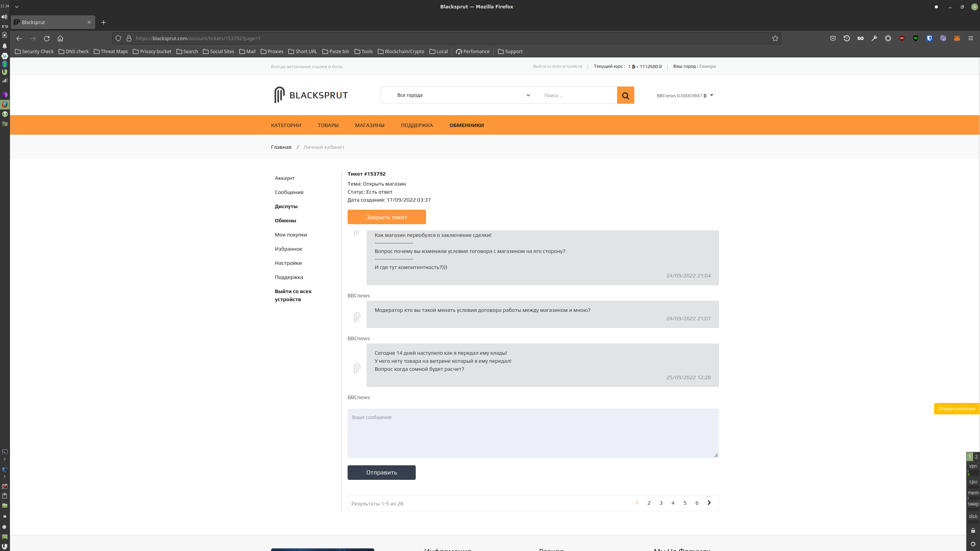
Task: Open the history clock icon in toolbar
Action: tap(847, 38)
